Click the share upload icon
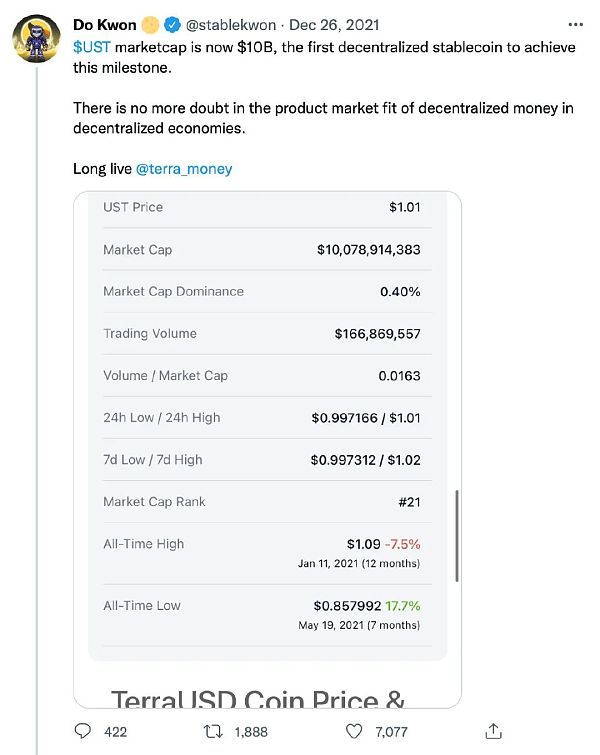This screenshot has height=755, width=600. click(x=492, y=731)
